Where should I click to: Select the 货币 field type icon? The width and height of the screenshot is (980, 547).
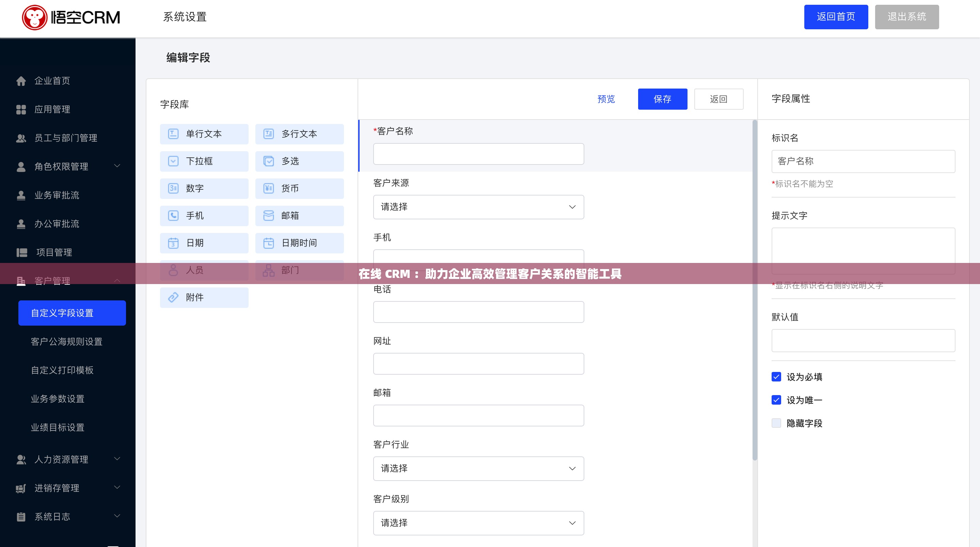click(x=269, y=188)
